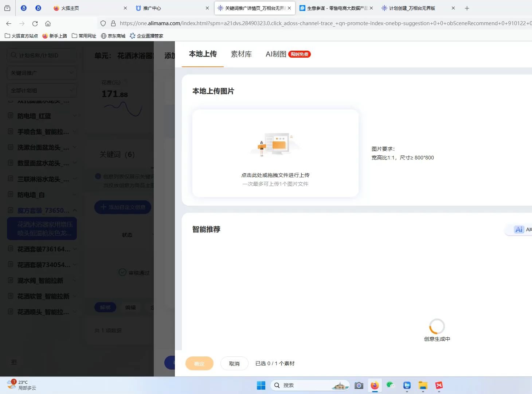Open the Windows Start menu
532x394 pixels.
[x=261, y=385]
